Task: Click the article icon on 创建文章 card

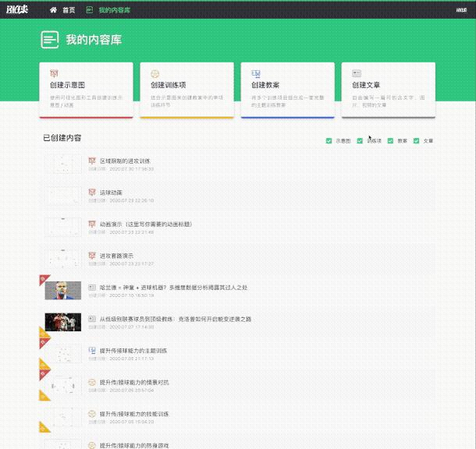Action: (x=357, y=73)
